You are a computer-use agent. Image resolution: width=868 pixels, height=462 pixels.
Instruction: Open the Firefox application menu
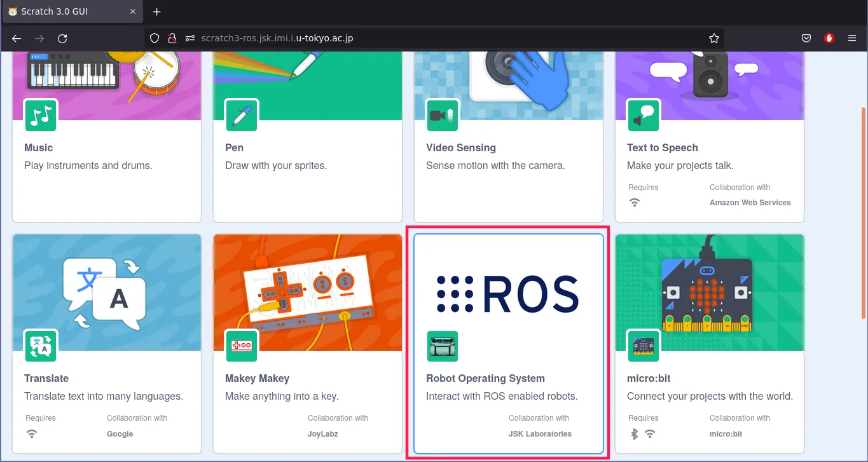(851, 38)
